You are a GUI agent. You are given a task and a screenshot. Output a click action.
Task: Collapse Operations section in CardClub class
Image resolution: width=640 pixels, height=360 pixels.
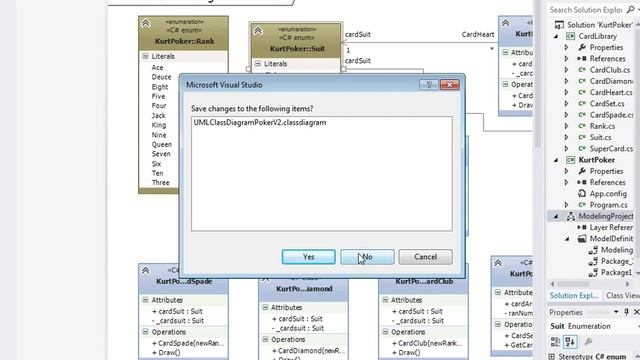coord(385,332)
